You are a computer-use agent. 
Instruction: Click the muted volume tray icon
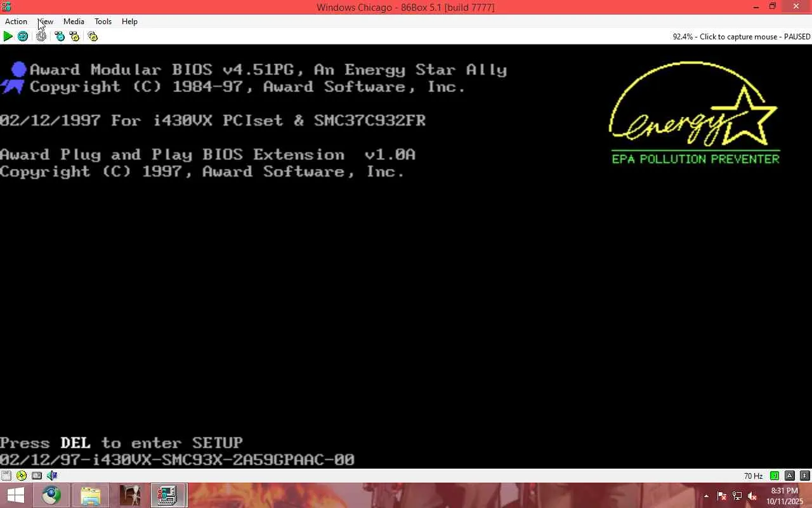[752, 496]
